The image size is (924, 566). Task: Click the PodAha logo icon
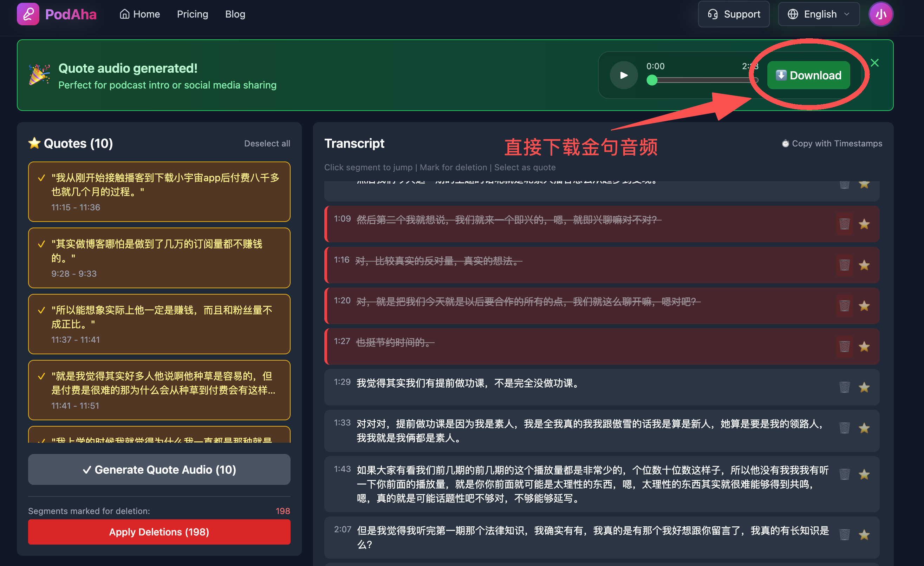click(x=28, y=14)
